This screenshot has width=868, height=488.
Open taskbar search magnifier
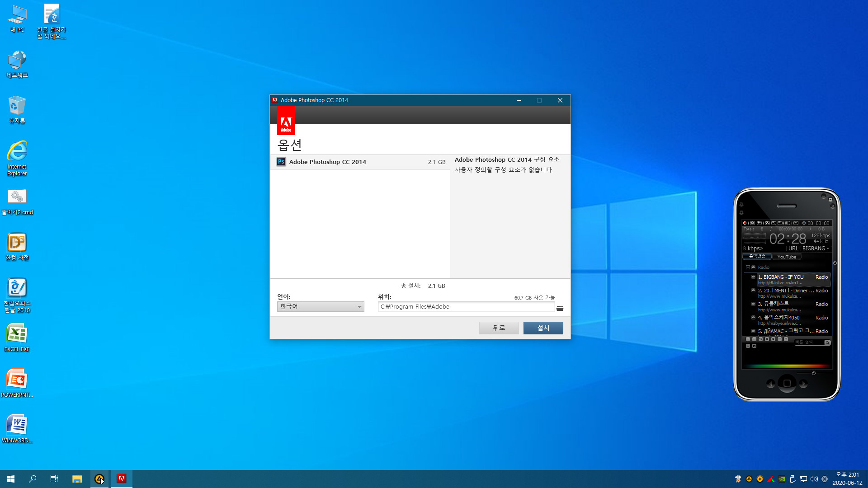point(33,479)
